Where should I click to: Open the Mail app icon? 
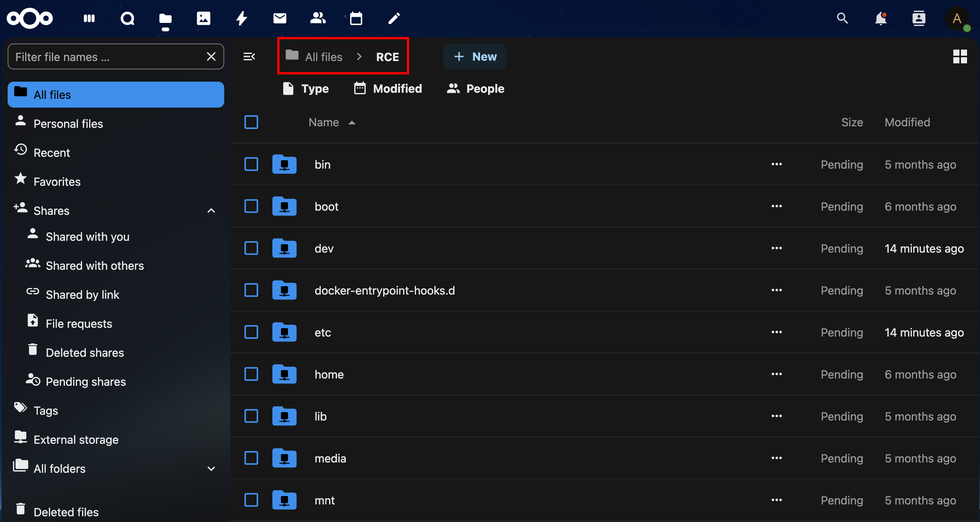[x=280, y=18]
